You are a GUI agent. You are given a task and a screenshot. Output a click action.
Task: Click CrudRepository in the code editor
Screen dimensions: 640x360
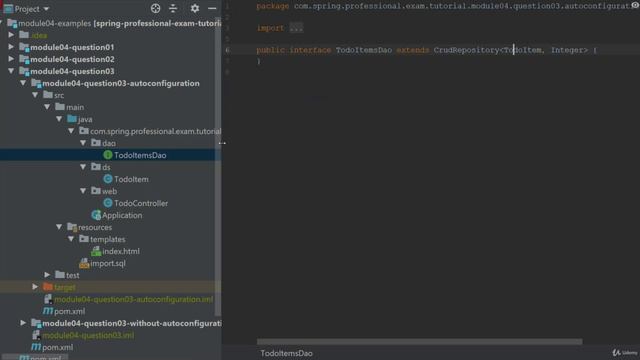466,50
